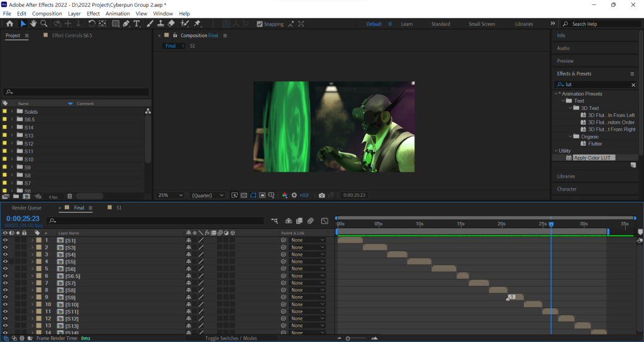Toggle the composition viewer lock icon

pos(175,35)
